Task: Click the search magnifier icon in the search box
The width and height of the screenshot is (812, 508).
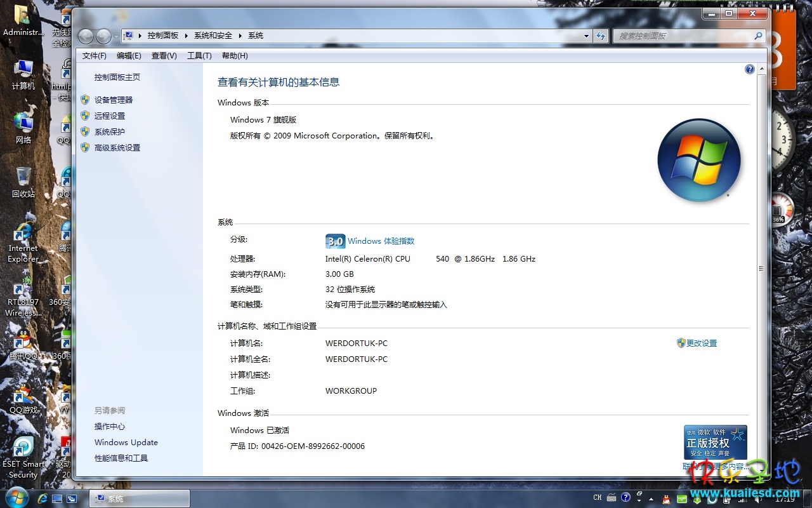Action: (x=757, y=36)
